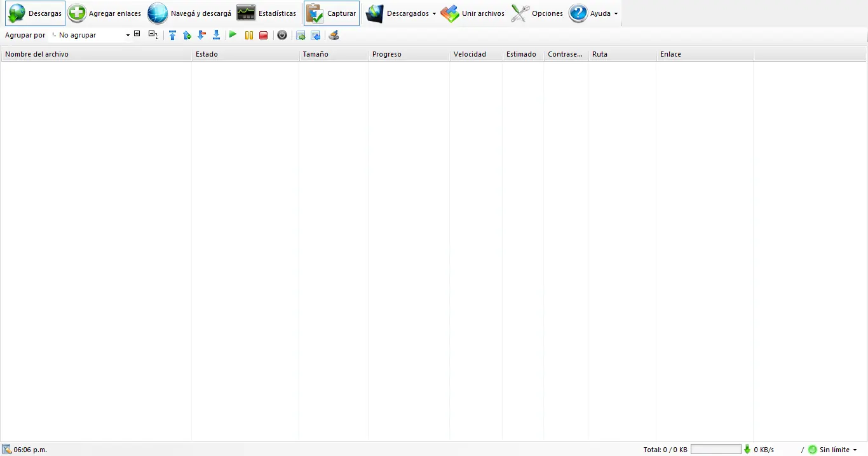Click the import list blue arrow icon
The image size is (868, 456).
[316, 36]
